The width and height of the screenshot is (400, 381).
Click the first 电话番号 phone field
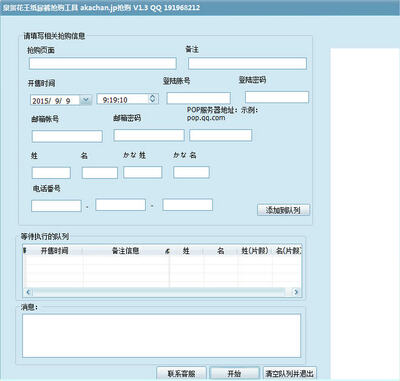coord(56,206)
